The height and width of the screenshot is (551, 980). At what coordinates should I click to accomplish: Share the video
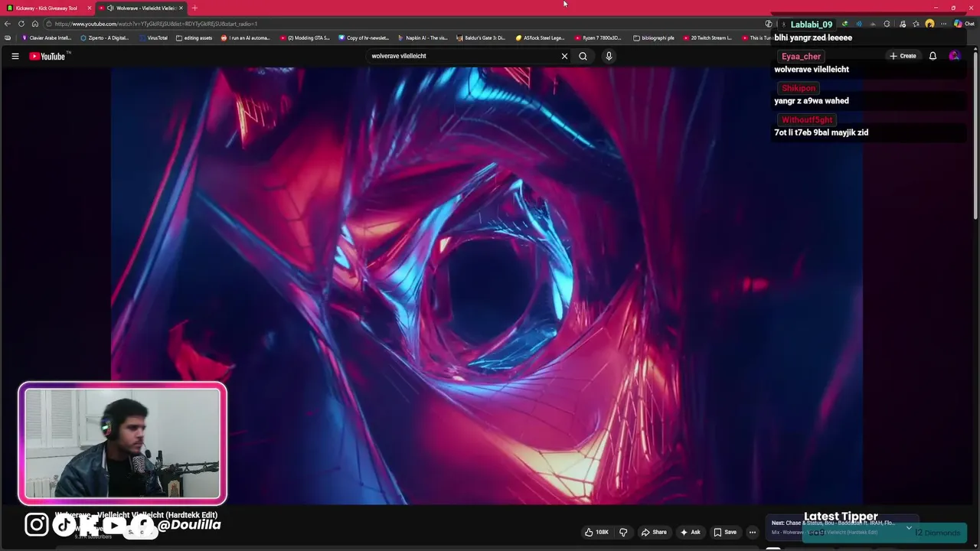[x=654, y=532]
